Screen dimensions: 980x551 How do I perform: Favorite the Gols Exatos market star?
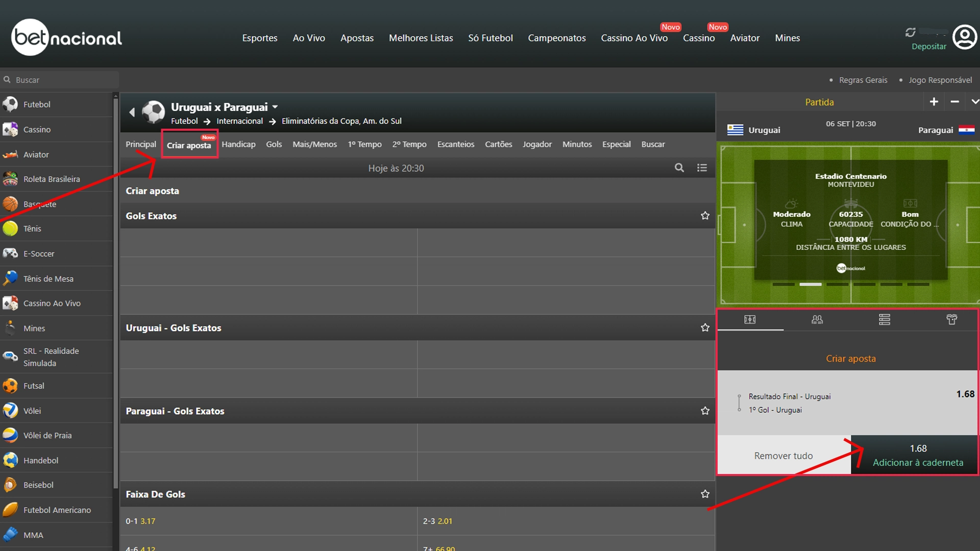705,216
